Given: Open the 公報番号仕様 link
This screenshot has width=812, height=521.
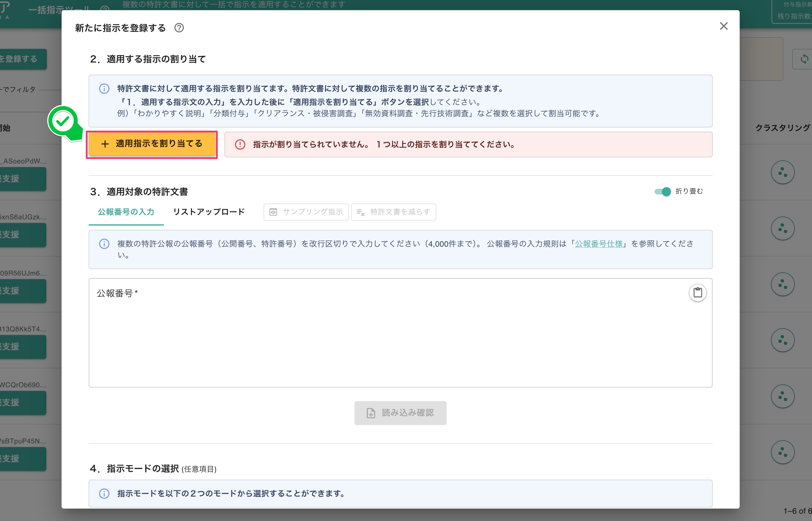Looking at the screenshot, I should 598,244.
